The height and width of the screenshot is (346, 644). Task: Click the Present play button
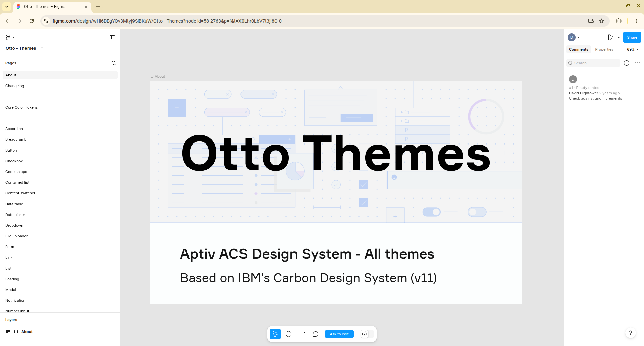pos(611,37)
